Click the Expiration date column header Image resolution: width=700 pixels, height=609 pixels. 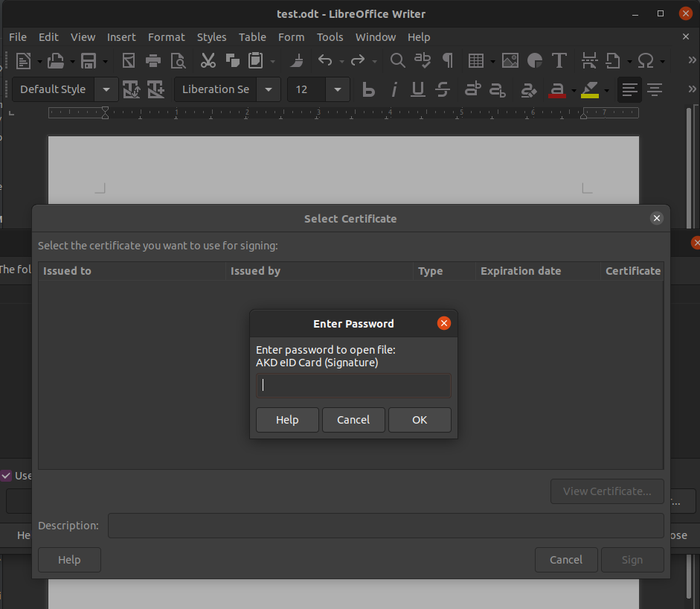[x=538, y=271]
